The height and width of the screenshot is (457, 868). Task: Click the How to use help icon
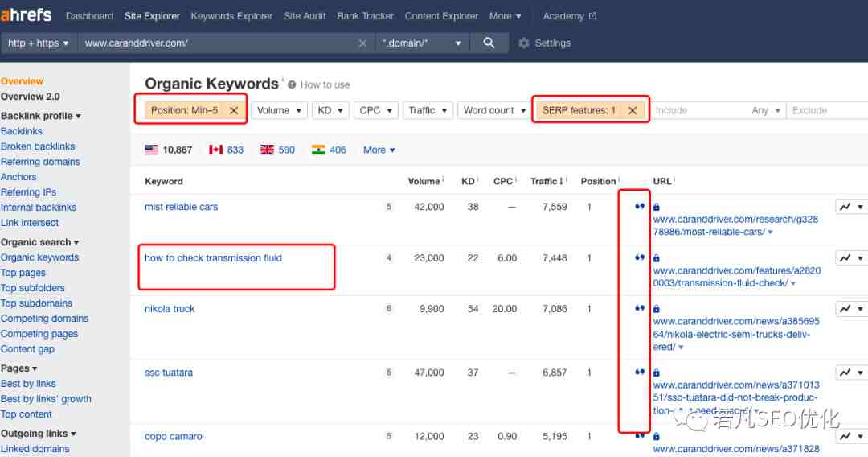click(x=292, y=84)
